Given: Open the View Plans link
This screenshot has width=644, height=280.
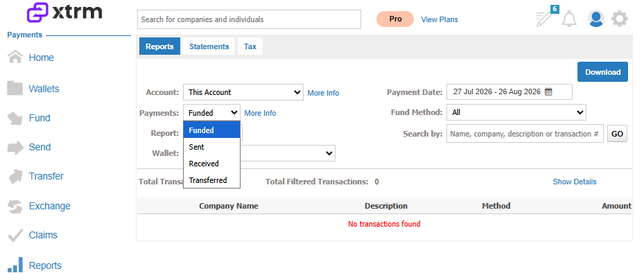Looking at the screenshot, I should click(x=440, y=19).
